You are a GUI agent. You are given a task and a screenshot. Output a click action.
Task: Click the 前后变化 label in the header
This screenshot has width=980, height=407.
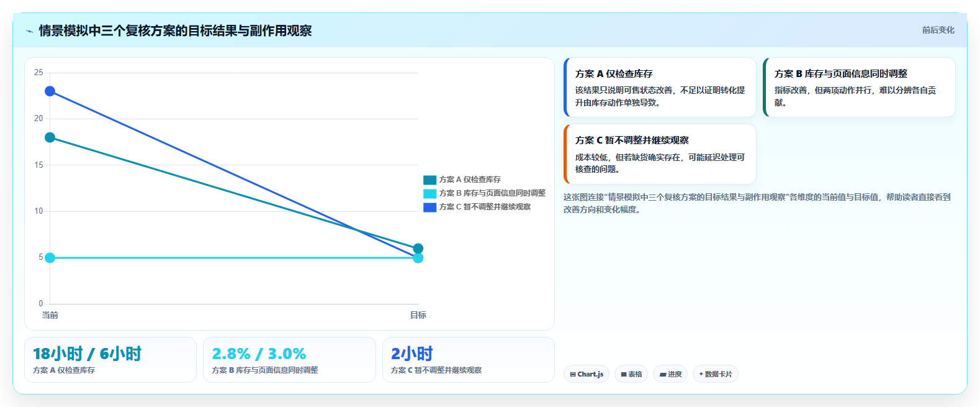tap(938, 30)
